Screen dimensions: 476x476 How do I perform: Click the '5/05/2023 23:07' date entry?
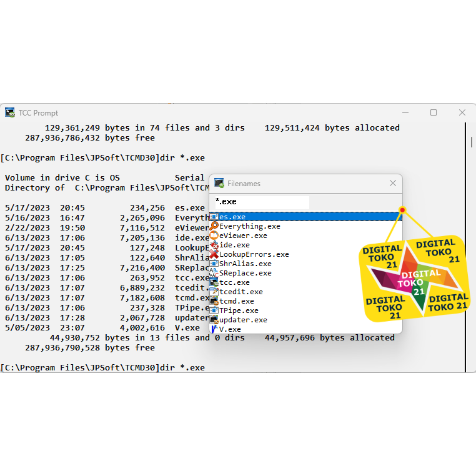(45, 328)
